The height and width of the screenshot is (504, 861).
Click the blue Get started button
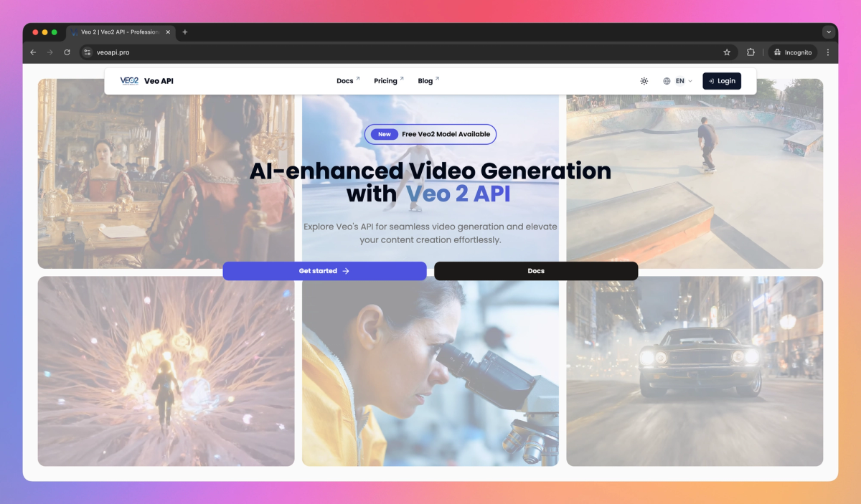[324, 271]
